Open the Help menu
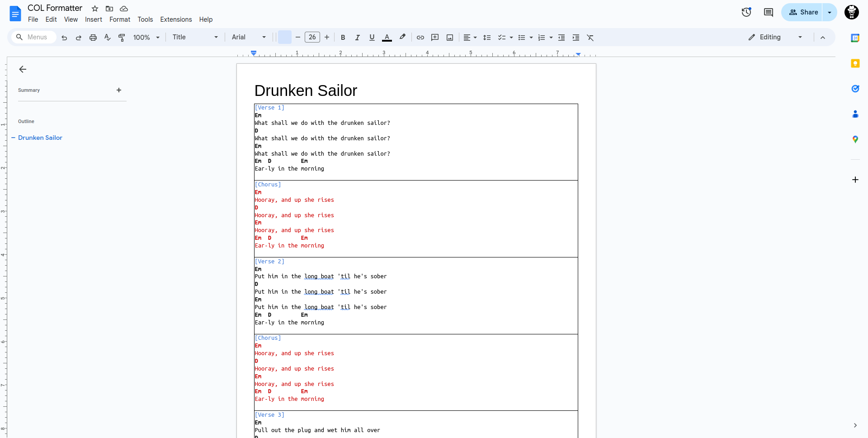This screenshot has height=438, width=868. pos(206,19)
